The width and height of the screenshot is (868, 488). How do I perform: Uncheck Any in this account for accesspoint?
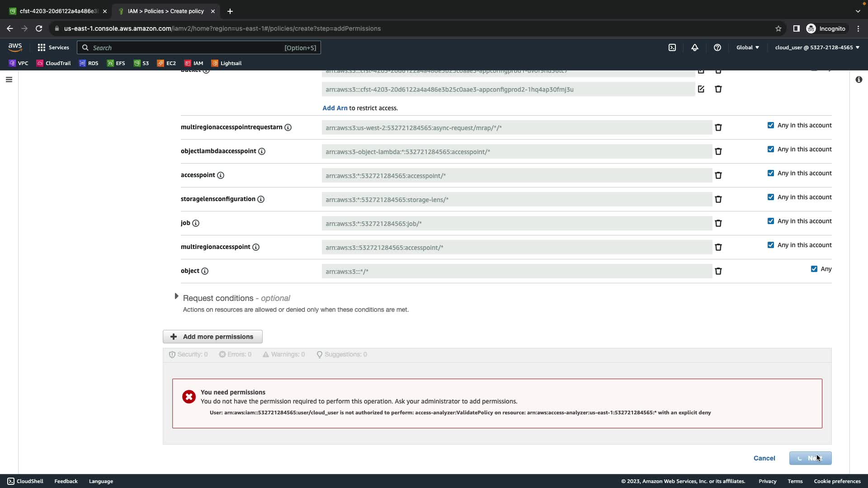coord(770,173)
